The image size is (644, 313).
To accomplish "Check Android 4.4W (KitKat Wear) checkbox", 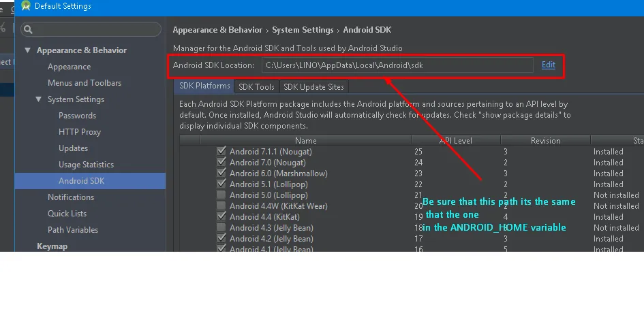I will pos(221,205).
